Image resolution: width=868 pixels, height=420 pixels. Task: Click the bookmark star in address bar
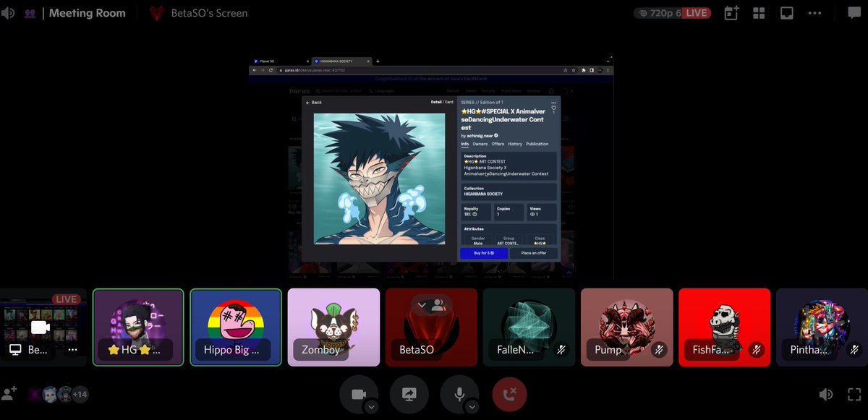[x=574, y=70]
